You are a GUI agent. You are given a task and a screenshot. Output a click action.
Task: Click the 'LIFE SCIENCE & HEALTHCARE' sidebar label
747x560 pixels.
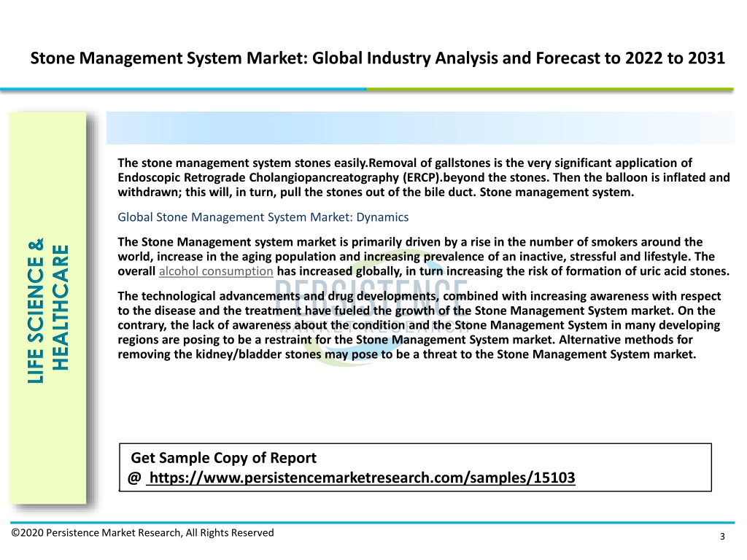click(49, 310)
